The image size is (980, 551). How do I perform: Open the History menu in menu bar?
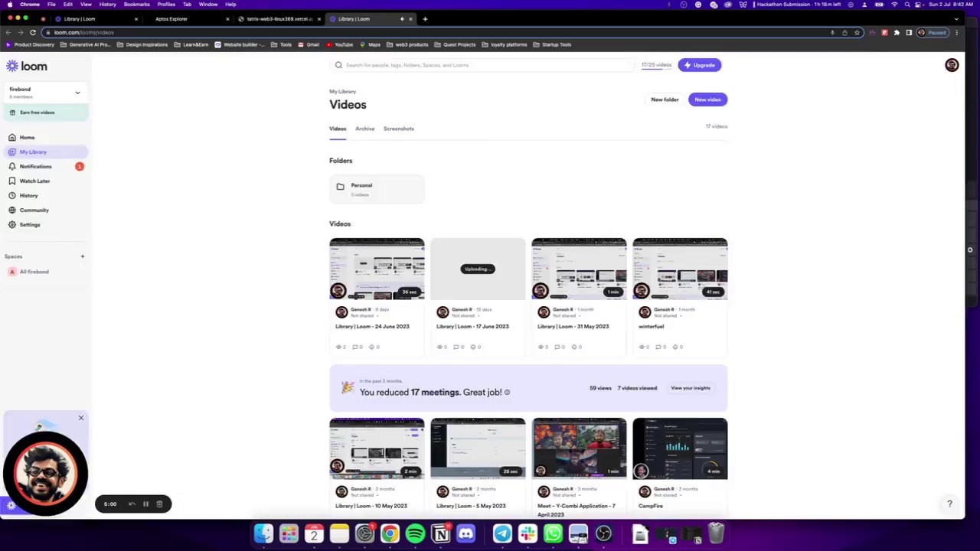[107, 5]
